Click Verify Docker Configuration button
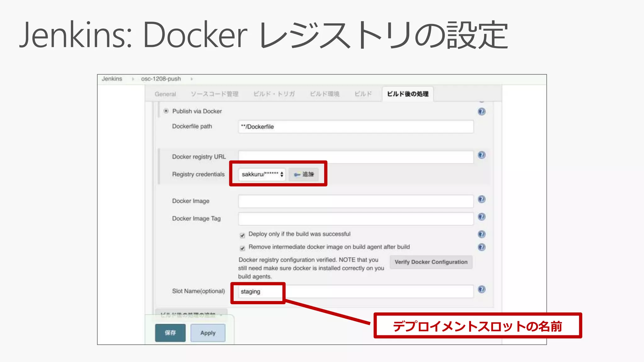Screen dimensions: 644x362 (x=431, y=262)
